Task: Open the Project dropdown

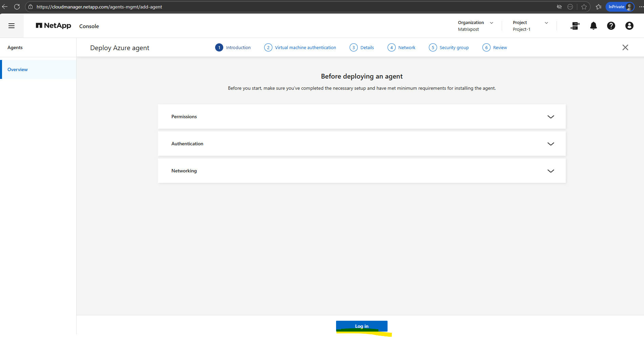Action: 531,26
